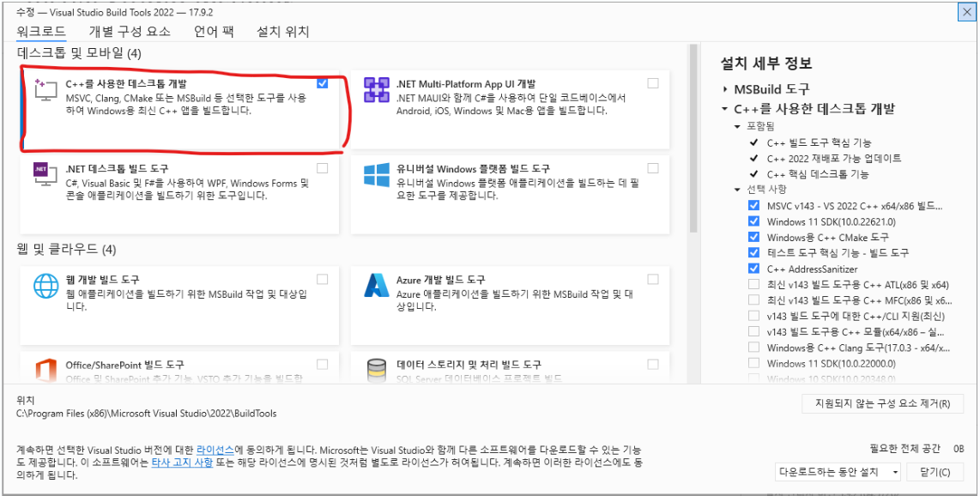980x496 pixels.
Task: Uncheck Windows용 C++ CMake 도구 option
Action: click(x=753, y=238)
